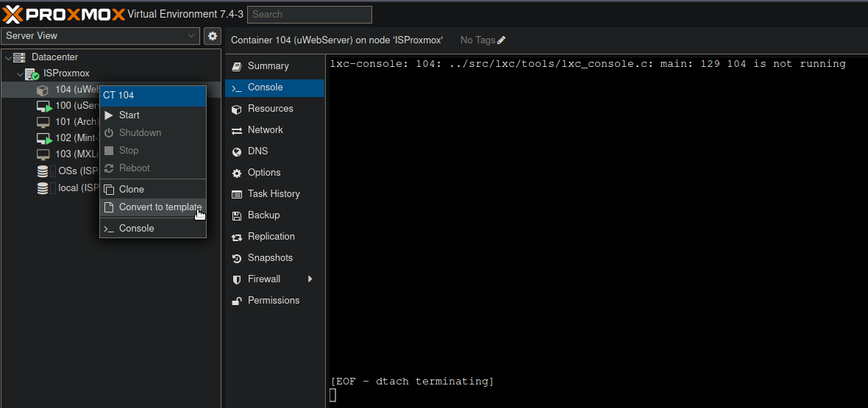Open the Permissions section
The height and width of the screenshot is (408, 868).
[x=274, y=301]
